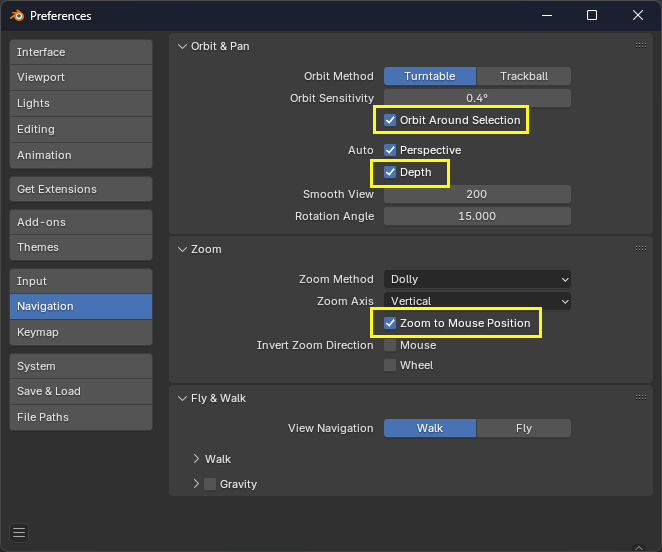This screenshot has width=662, height=552.
Task: Minimize the Preferences window
Action: point(547,16)
